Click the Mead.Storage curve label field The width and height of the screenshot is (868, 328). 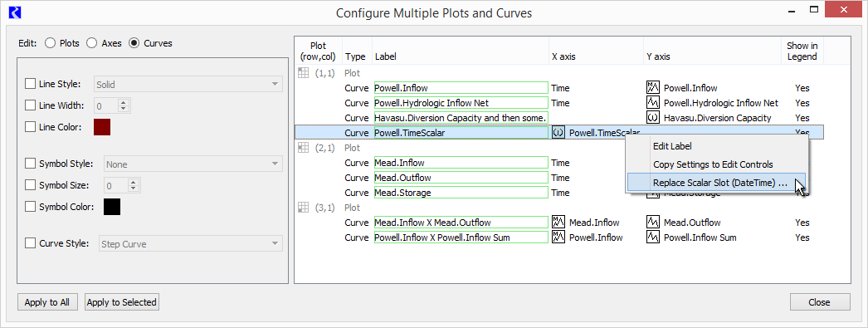pyautogui.click(x=461, y=193)
